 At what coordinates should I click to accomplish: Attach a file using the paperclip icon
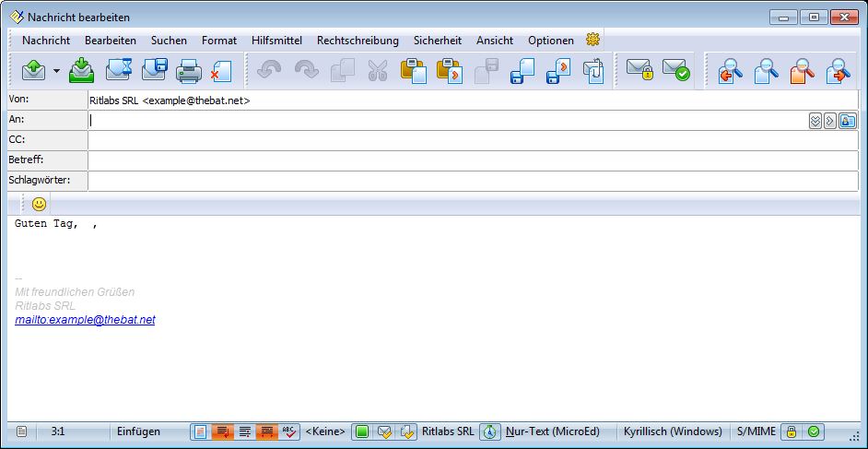pyautogui.click(x=594, y=71)
